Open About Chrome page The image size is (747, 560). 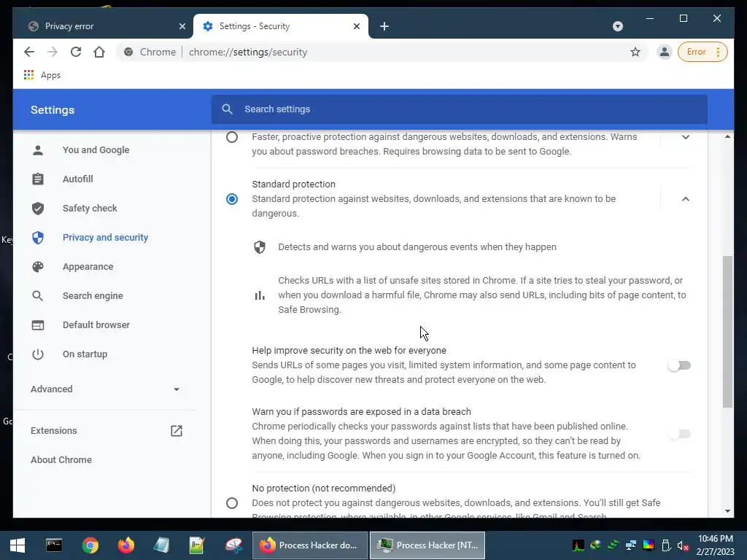pos(61,459)
